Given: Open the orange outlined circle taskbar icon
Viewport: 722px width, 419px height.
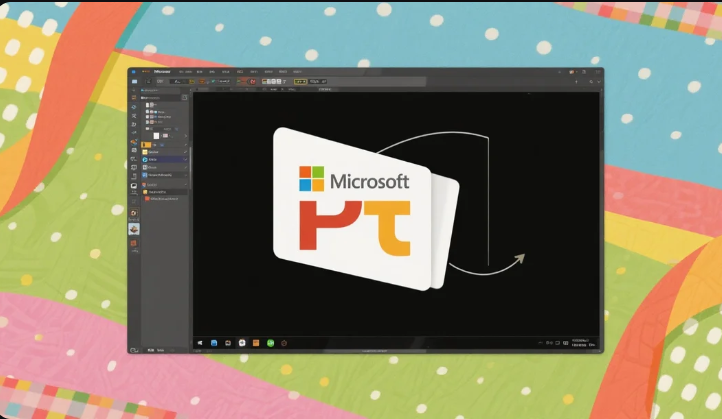Looking at the screenshot, I should pyautogui.click(x=284, y=343).
